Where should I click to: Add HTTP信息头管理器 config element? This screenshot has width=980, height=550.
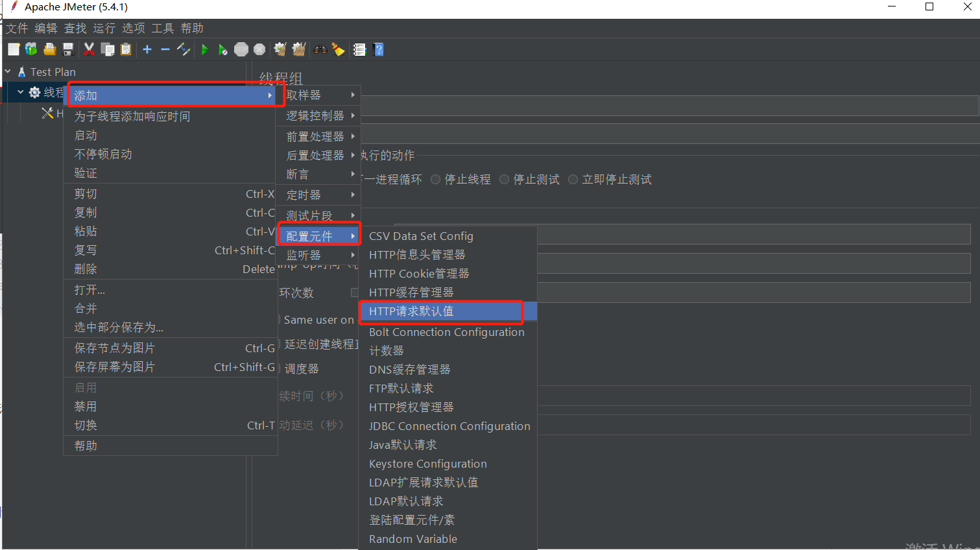448,255
